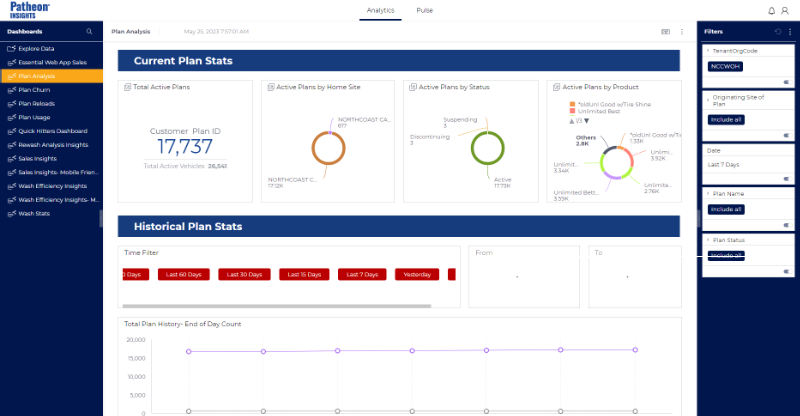Click the Active Plans by Status donut chart
Screen dimensions: 800x416
click(488, 149)
